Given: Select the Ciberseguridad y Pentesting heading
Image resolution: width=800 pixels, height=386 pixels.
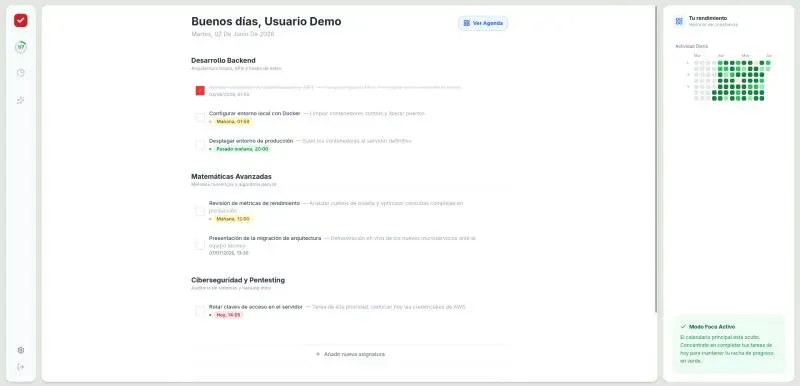Looking at the screenshot, I should 238,280.
